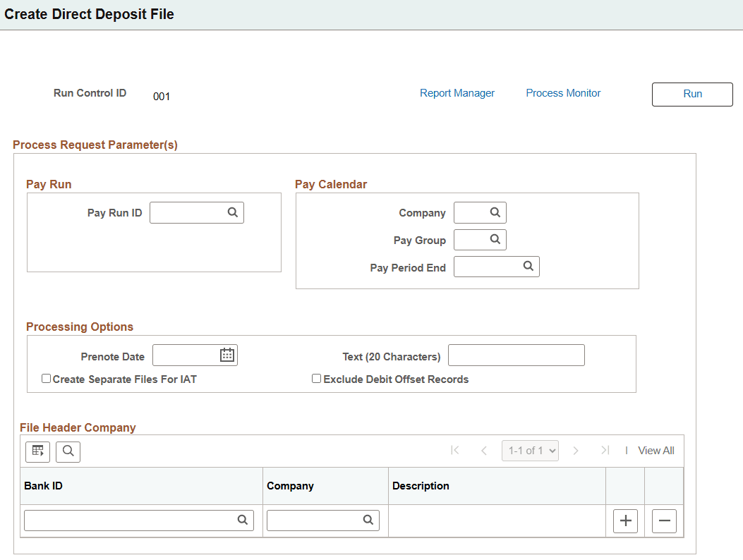
Task: Go to next page with right chevron
Action: click(576, 450)
